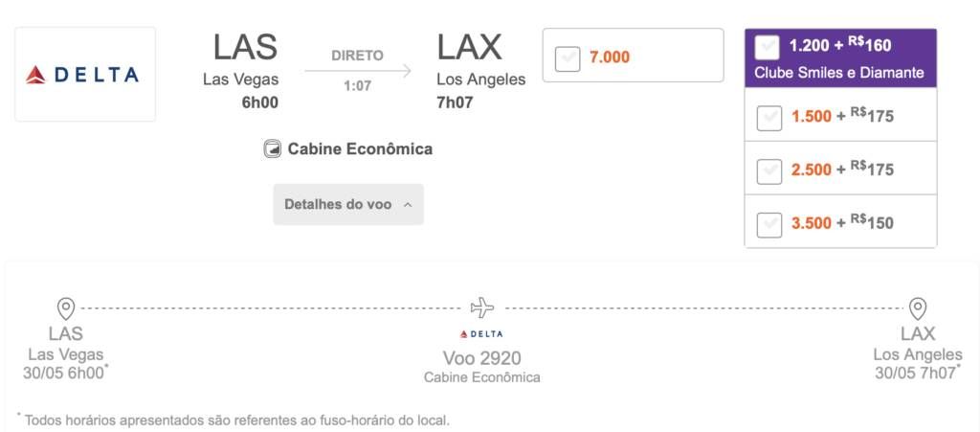Image resolution: width=980 pixels, height=432 pixels.
Task: Click the chevron beside Detalhes do voo
Action: (x=408, y=205)
